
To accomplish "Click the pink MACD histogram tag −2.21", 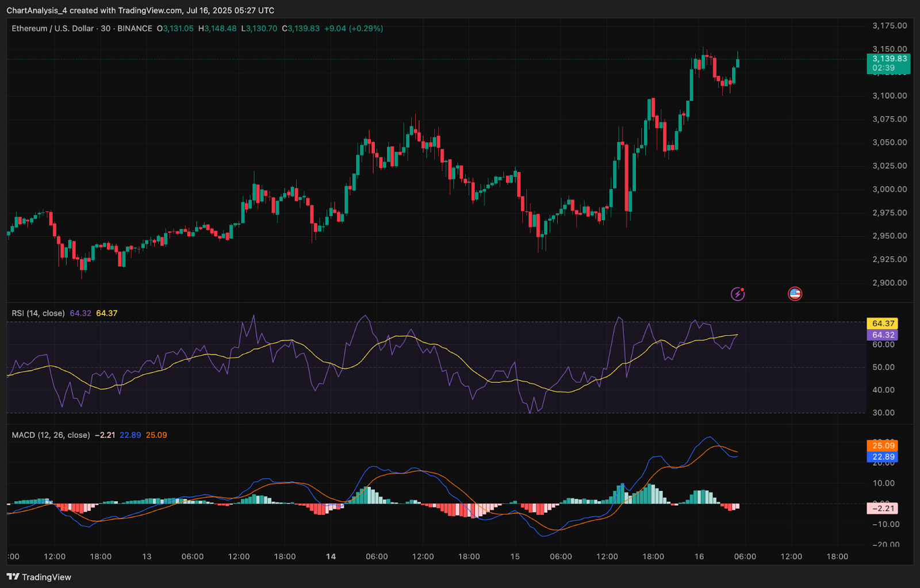I will pyautogui.click(x=883, y=508).
